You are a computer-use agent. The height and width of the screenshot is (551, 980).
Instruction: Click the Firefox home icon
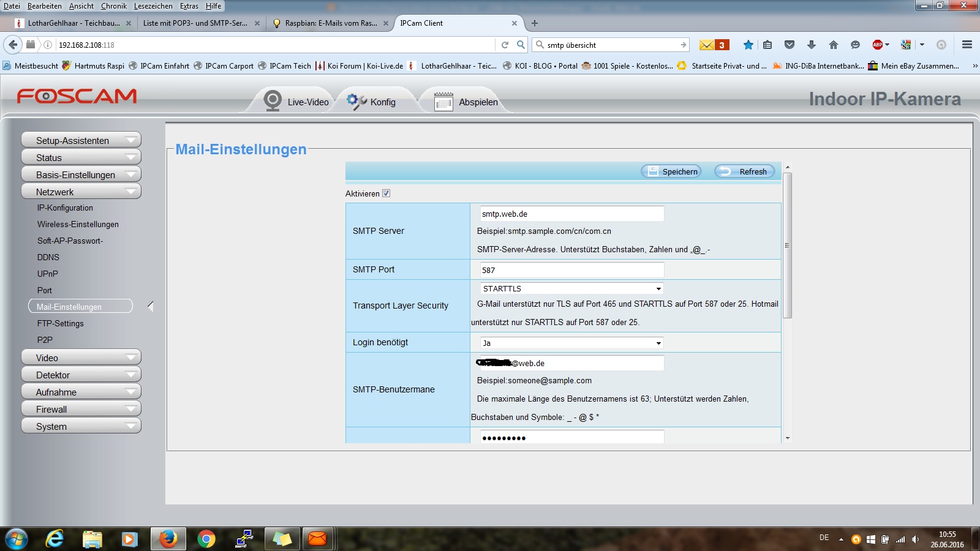(833, 45)
